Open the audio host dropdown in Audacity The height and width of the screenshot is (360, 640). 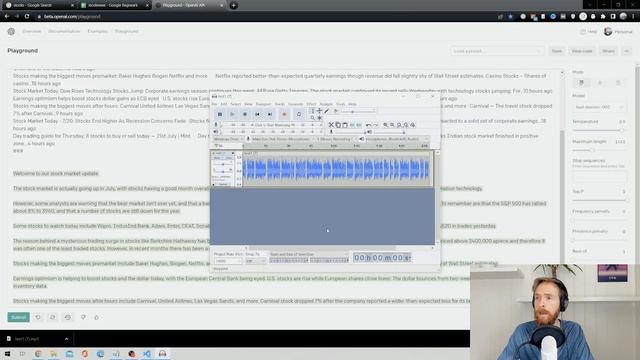click(228, 139)
